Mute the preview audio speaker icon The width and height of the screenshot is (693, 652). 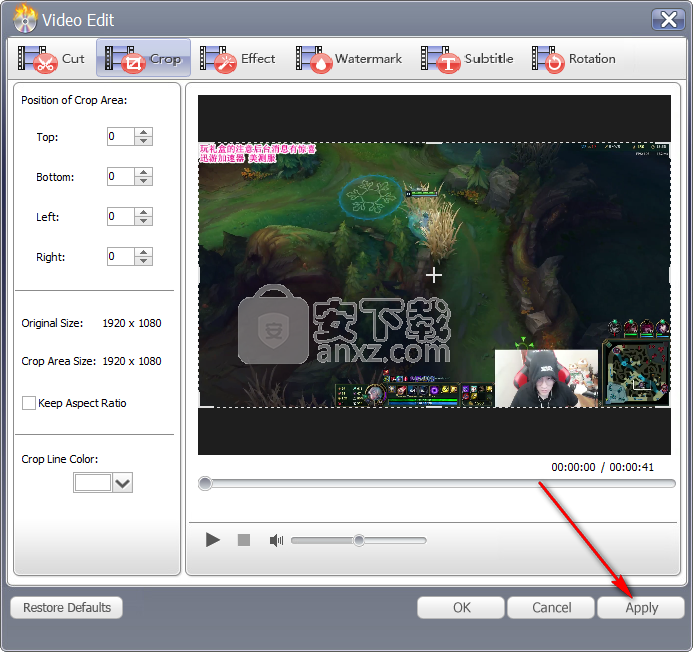coord(276,540)
